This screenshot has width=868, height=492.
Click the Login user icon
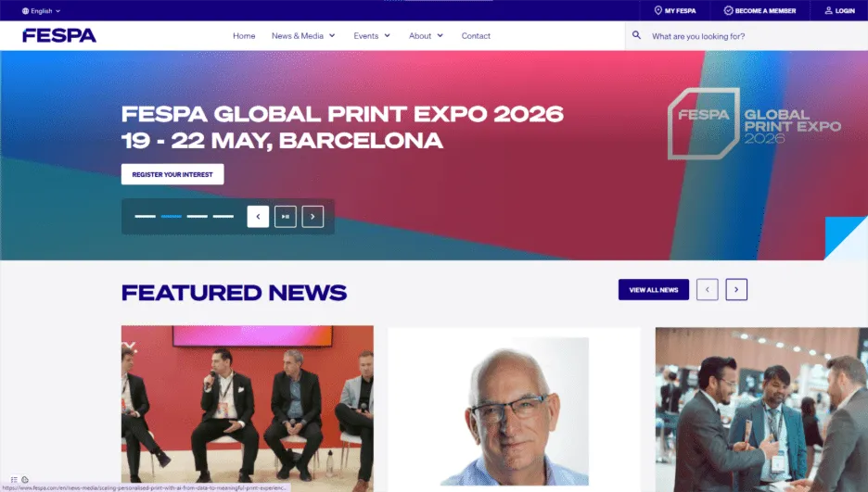[x=828, y=10]
